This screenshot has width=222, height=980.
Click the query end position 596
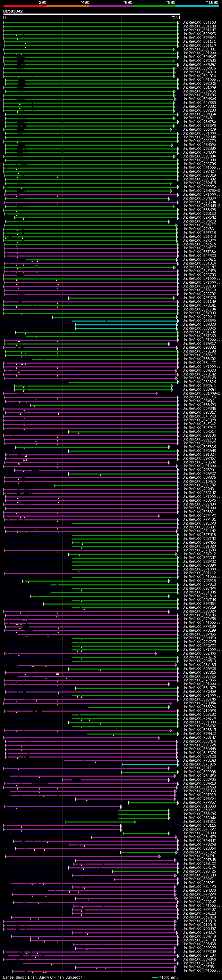pyautogui.click(x=175, y=17)
